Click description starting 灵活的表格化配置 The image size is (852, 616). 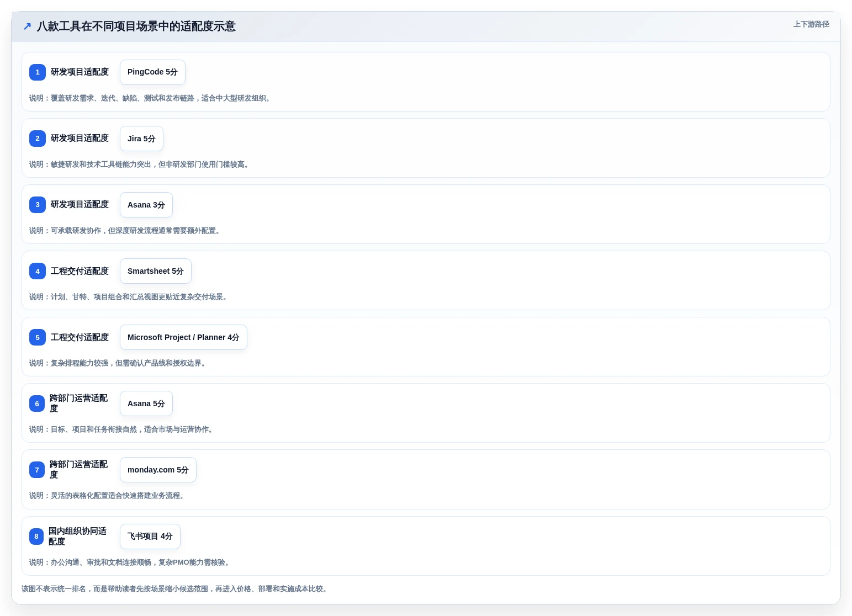(x=108, y=496)
